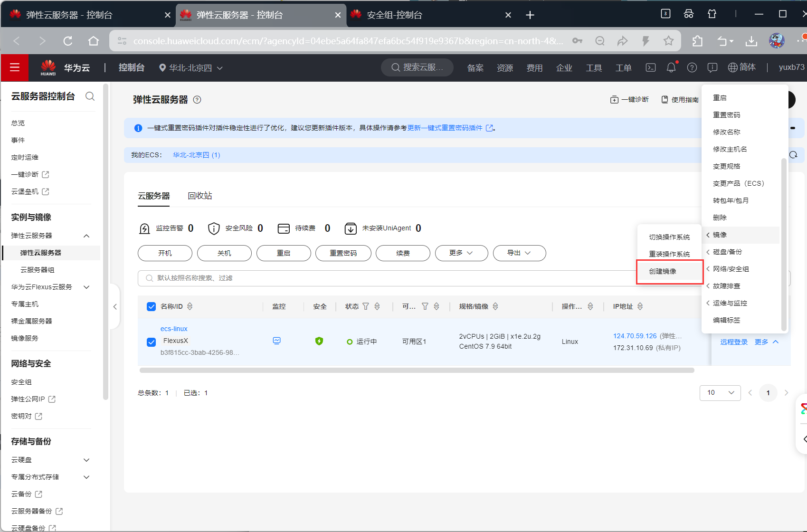
Task: Expand the 云硬盘 sidebar section
Action: [x=86, y=460]
